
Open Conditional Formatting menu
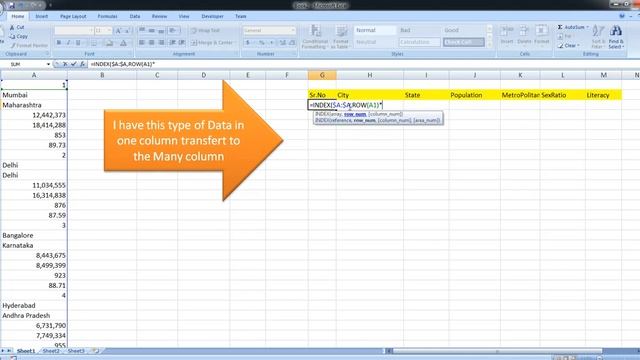(x=315, y=37)
